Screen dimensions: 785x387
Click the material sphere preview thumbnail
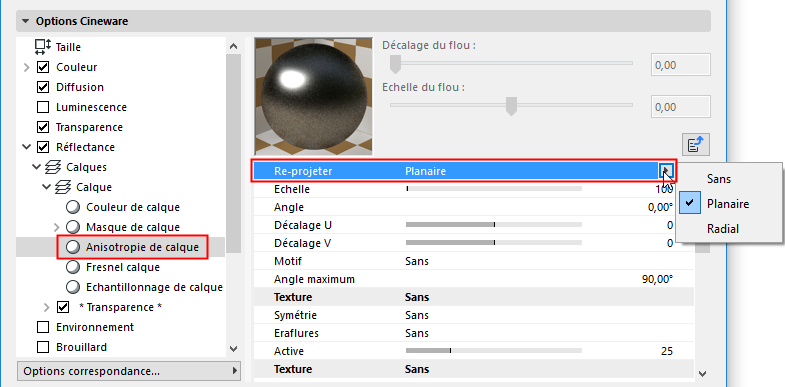click(x=313, y=96)
